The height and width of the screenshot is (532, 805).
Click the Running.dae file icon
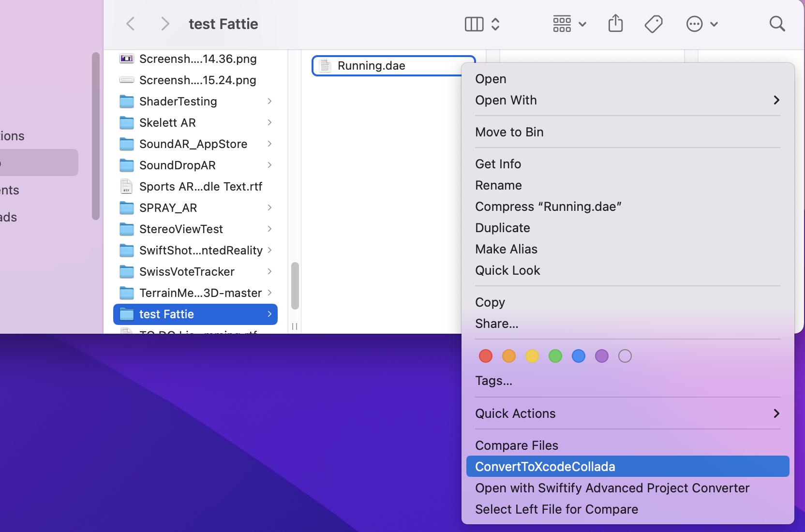(325, 66)
